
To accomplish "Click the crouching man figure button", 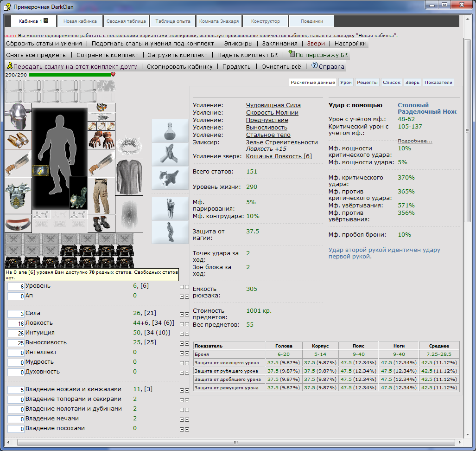I will (170, 232).
